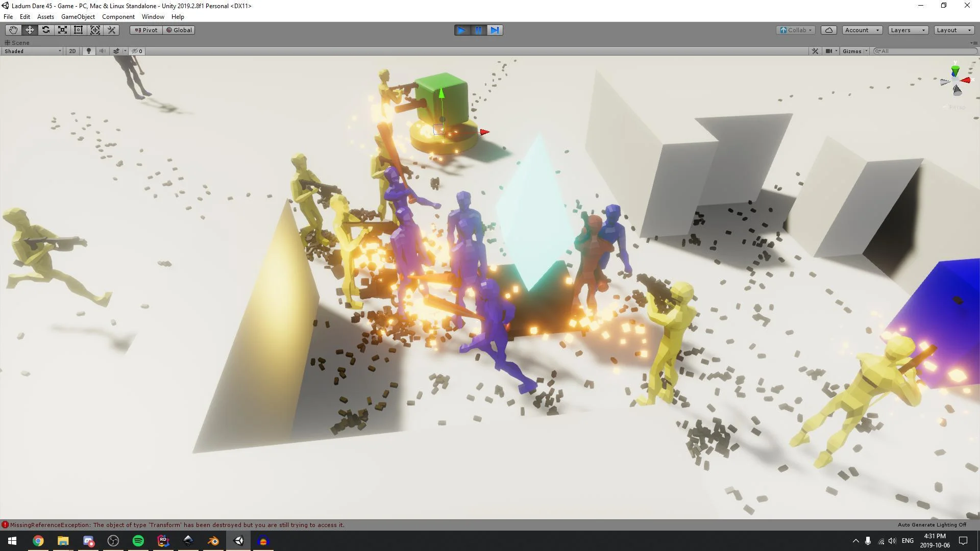980x551 pixels.
Task: Open scene camera settings icon
Action: 831,51
